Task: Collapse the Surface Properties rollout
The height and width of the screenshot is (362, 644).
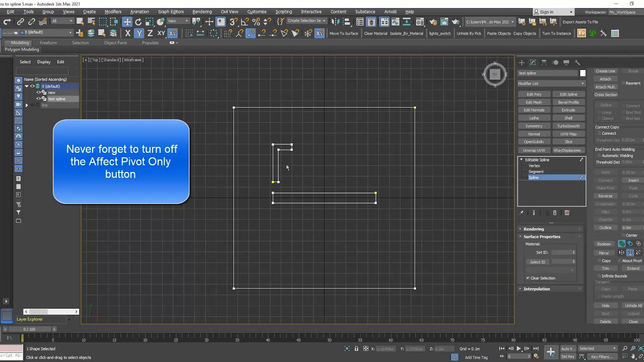Action: (550, 236)
